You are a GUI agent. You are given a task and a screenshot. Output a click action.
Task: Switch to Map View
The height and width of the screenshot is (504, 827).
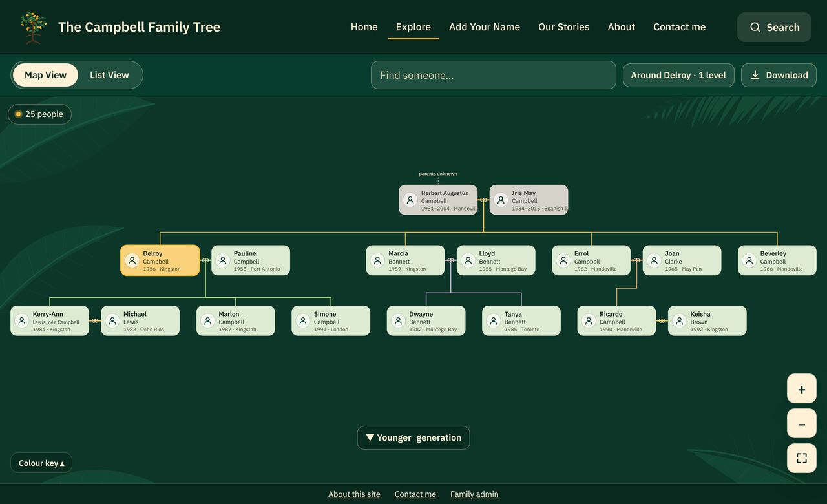point(45,75)
